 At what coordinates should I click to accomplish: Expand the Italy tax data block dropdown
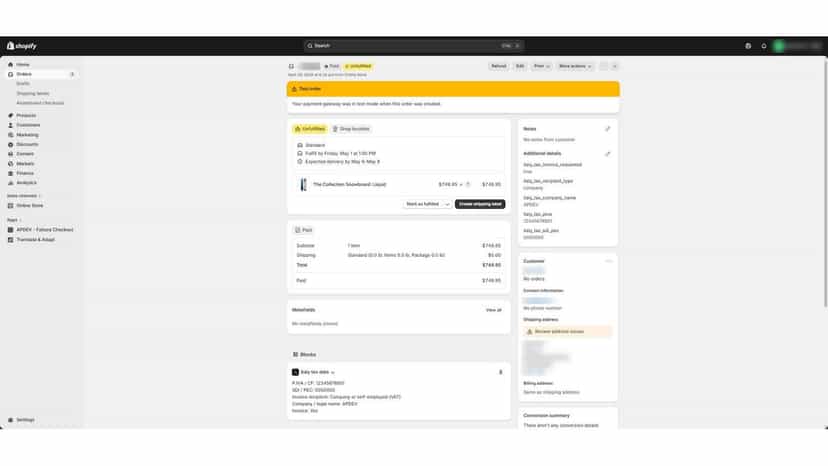333,372
